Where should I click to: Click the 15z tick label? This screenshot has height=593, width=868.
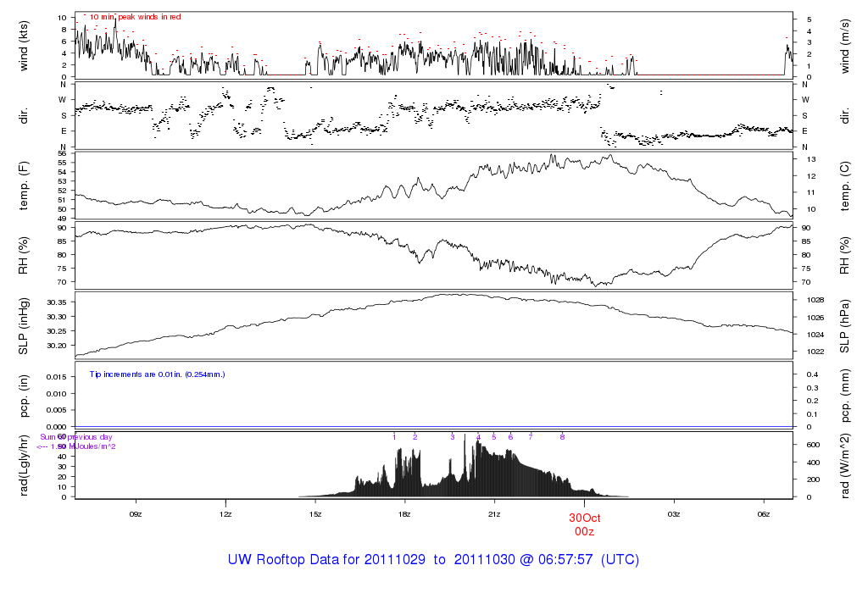coord(315,513)
